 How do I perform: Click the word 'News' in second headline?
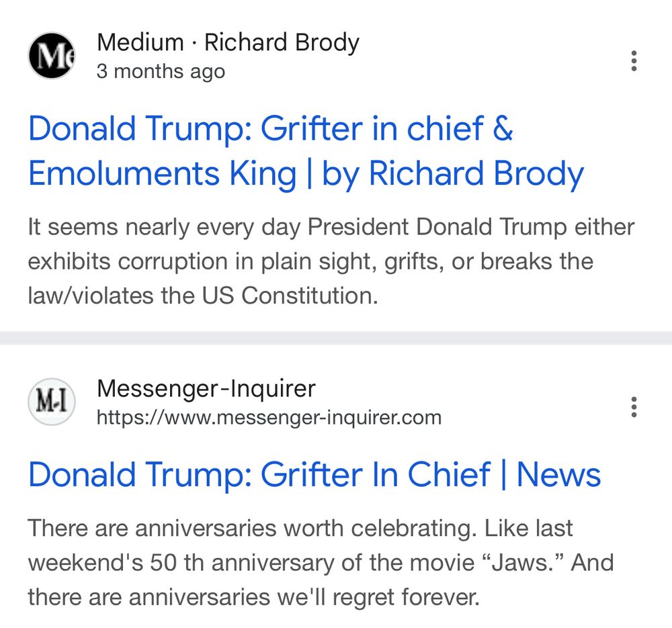tap(558, 475)
